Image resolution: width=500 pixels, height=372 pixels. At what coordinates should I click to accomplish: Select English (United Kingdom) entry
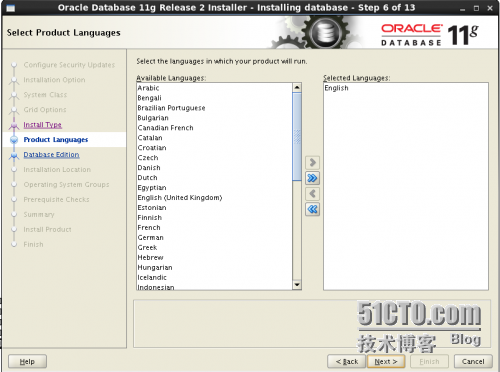pyautogui.click(x=214, y=198)
